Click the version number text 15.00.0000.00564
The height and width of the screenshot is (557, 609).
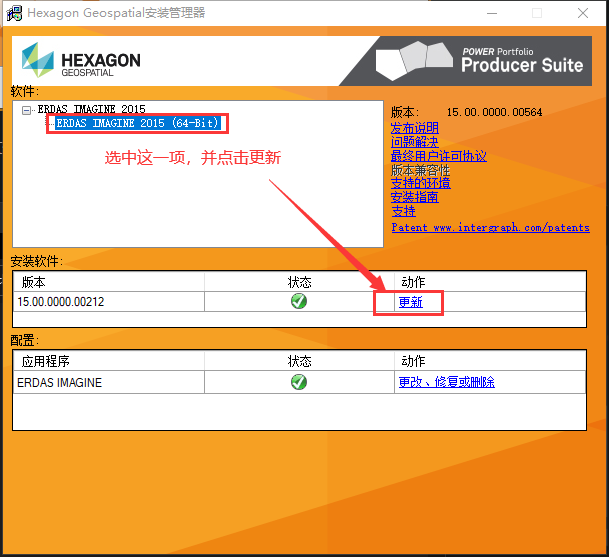point(494,112)
